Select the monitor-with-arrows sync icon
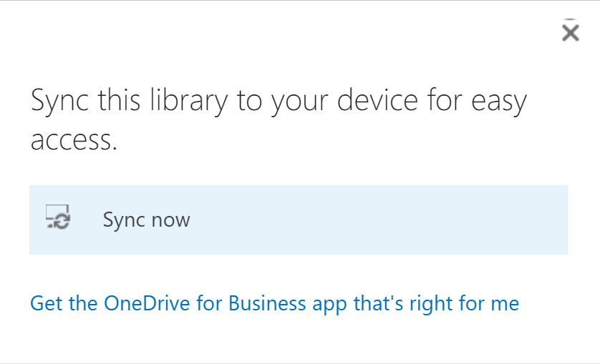The height and width of the screenshot is (364, 600). click(58, 217)
